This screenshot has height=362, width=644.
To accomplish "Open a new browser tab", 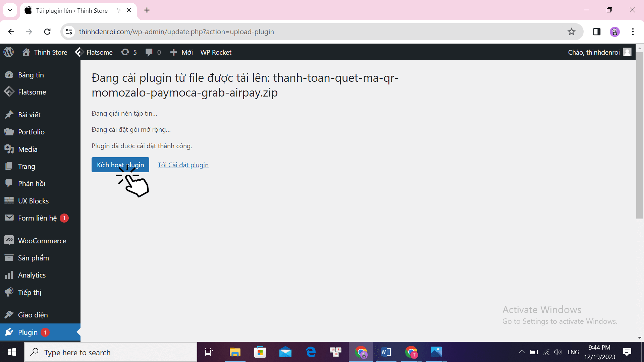I will (147, 10).
